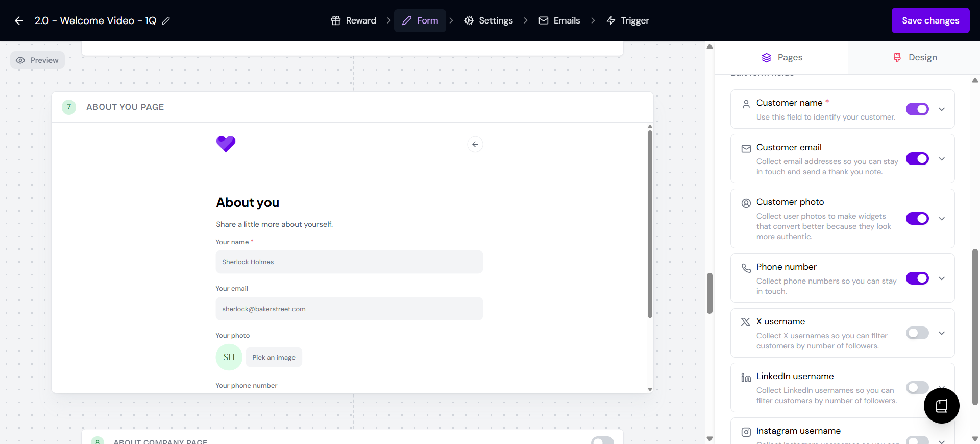Enable the X username toggle
This screenshot has width=980, height=444.
click(x=917, y=333)
